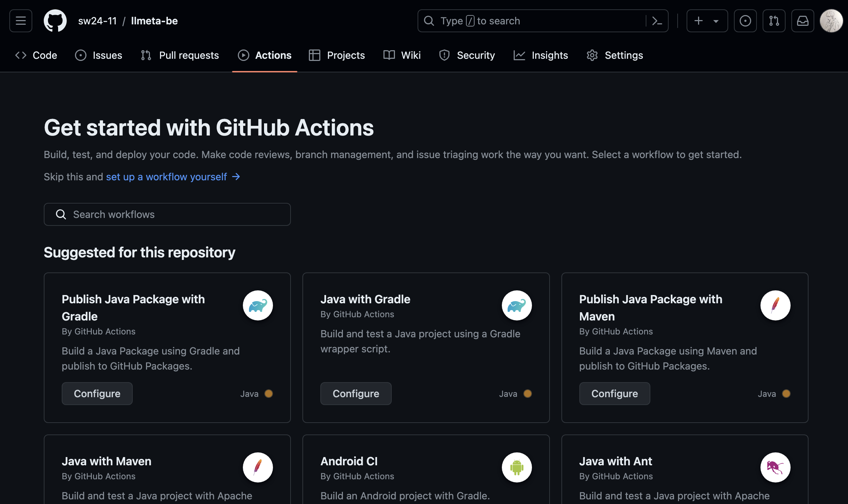Viewport: 848px width, 504px height.
Task: Click Gradle elephant icon on Java with Gradle
Action: pos(517,305)
